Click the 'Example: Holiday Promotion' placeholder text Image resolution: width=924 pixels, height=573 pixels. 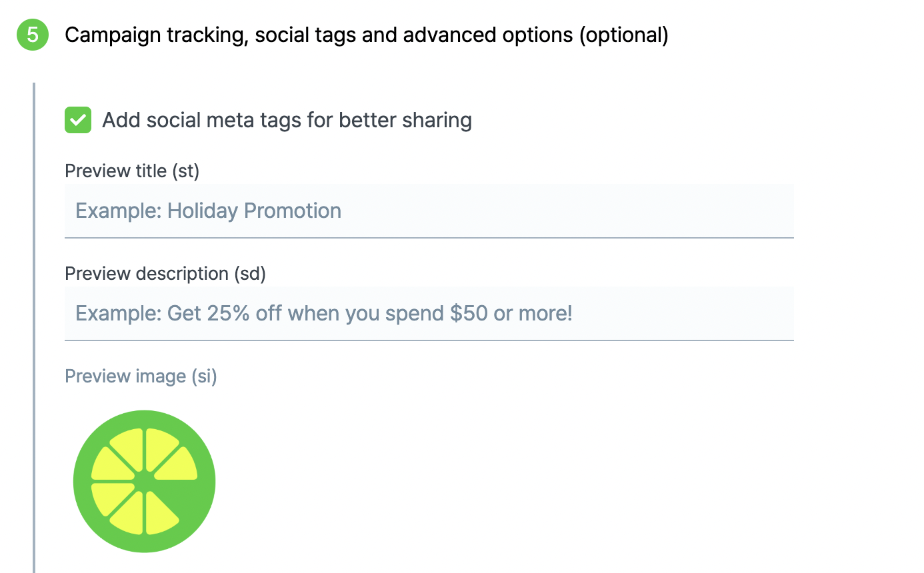pos(208,211)
